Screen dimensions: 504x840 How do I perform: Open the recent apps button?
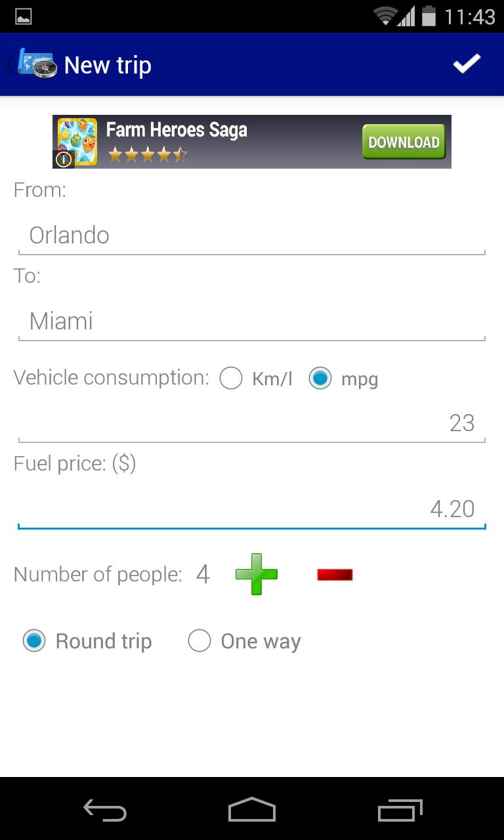tap(400, 810)
